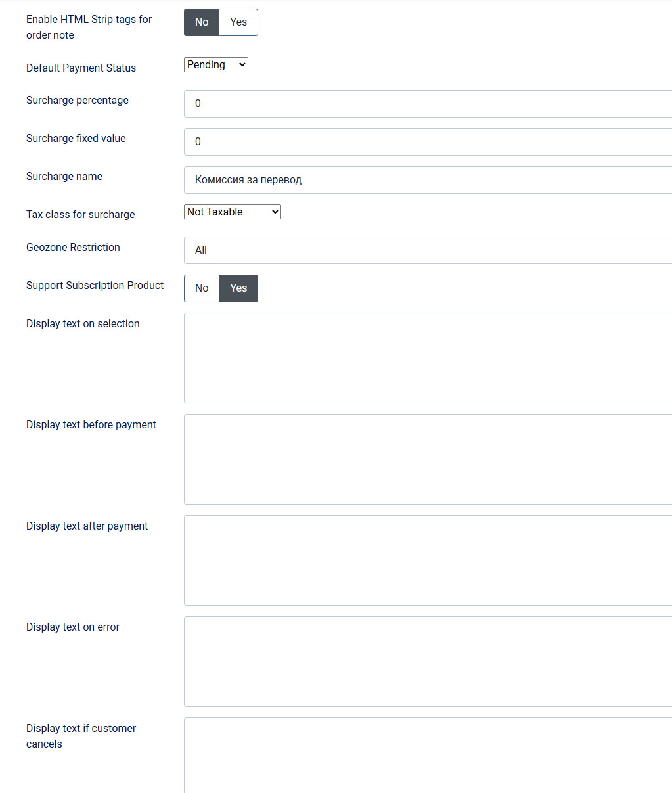Click the Display text if customer cancels textarea
Viewport: 672px width, 793px height.
click(x=427, y=756)
